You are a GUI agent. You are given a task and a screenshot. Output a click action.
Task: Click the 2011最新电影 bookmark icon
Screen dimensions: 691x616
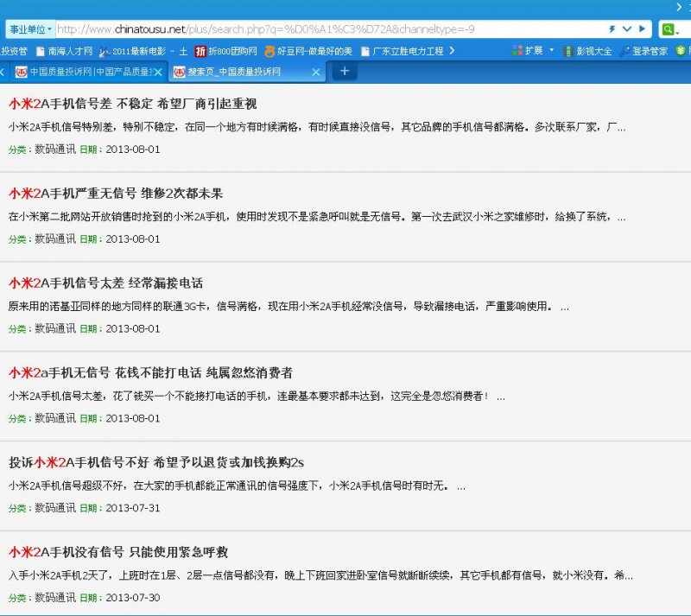[104, 52]
